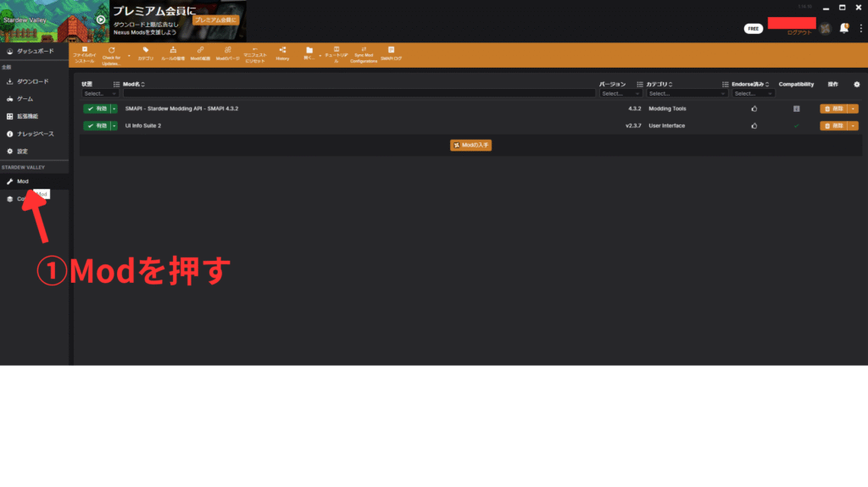Open the チュートリアル toolbar icon
This screenshot has width=868, height=487.
[x=336, y=55]
